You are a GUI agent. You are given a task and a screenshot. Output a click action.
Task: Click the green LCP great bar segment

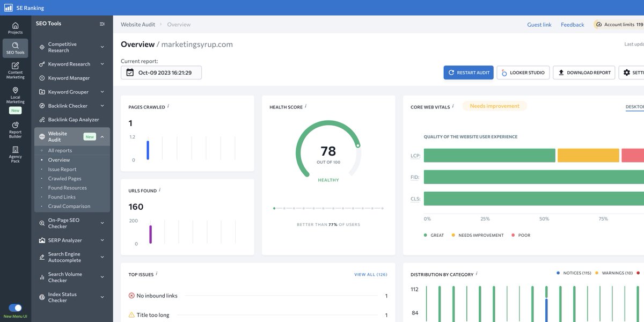(489, 155)
